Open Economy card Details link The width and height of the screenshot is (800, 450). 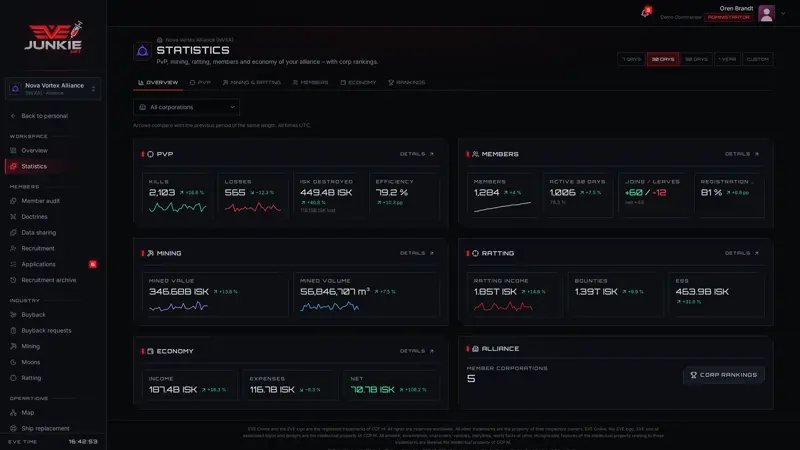click(x=417, y=351)
